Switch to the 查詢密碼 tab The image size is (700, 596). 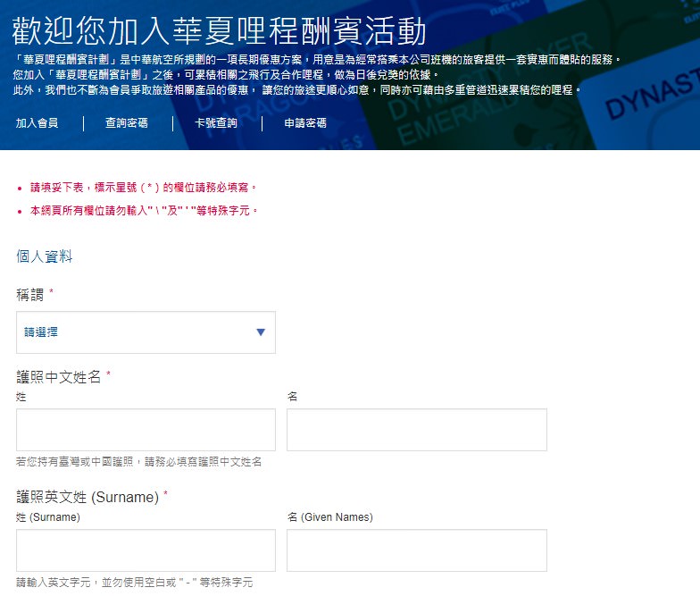click(x=127, y=123)
